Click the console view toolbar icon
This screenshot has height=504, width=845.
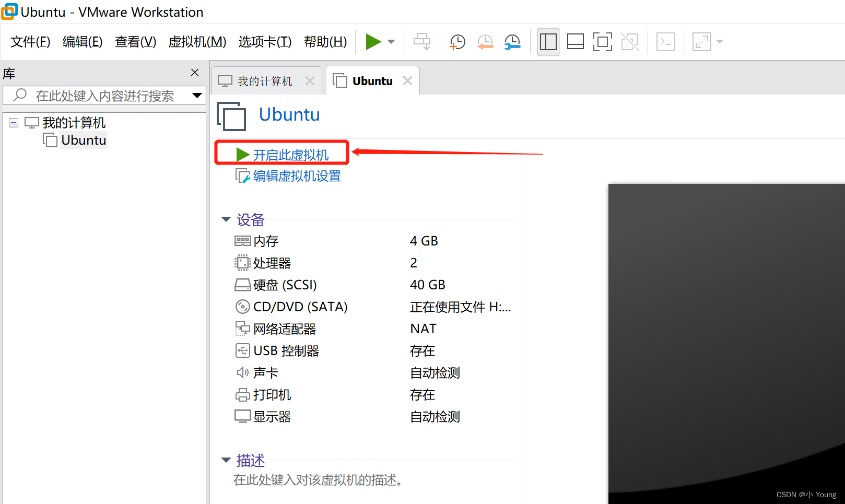tap(666, 42)
